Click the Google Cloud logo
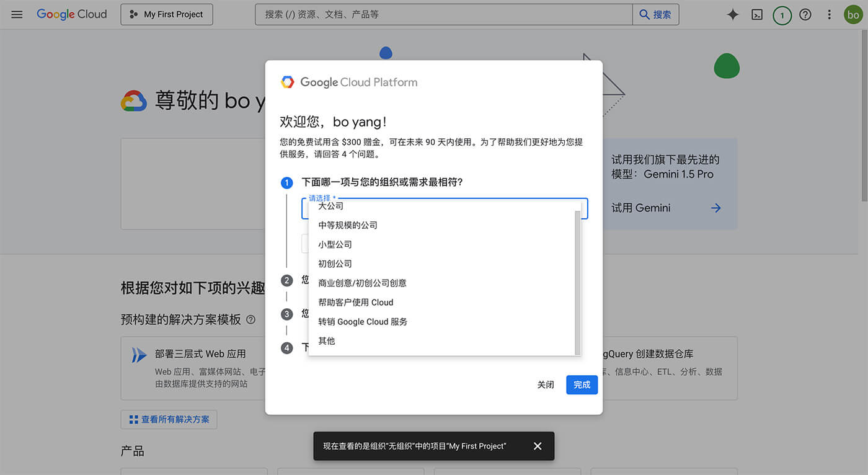Image resolution: width=868 pixels, height=475 pixels. 71,14
